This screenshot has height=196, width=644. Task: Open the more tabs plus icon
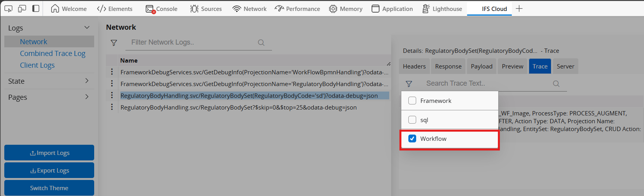(x=519, y=9)
